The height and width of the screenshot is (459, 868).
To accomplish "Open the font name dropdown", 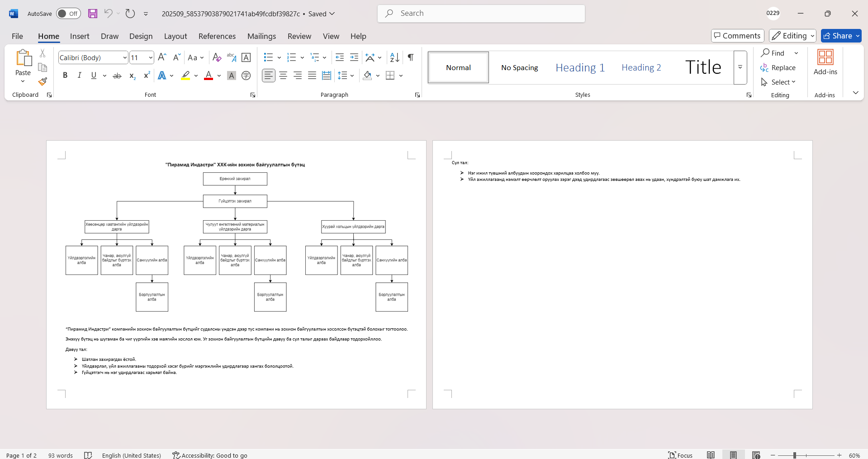I will pyautogui.click(x=125, y=58).
